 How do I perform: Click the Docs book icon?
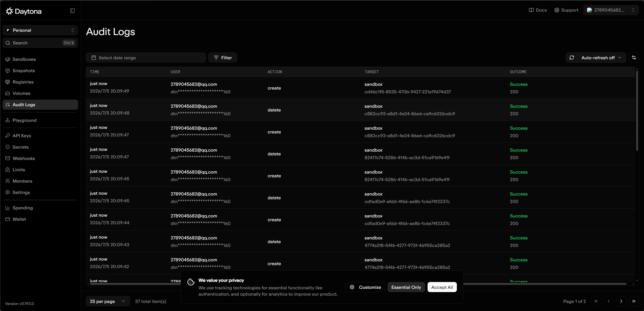[531, 10]
